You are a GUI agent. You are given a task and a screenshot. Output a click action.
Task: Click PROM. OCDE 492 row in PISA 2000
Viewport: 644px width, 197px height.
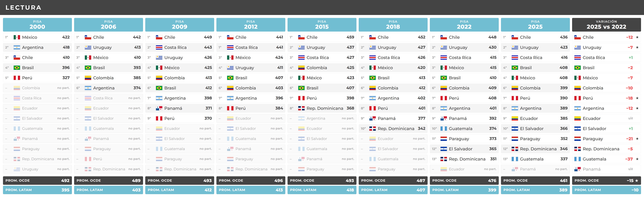pos(37,181)
